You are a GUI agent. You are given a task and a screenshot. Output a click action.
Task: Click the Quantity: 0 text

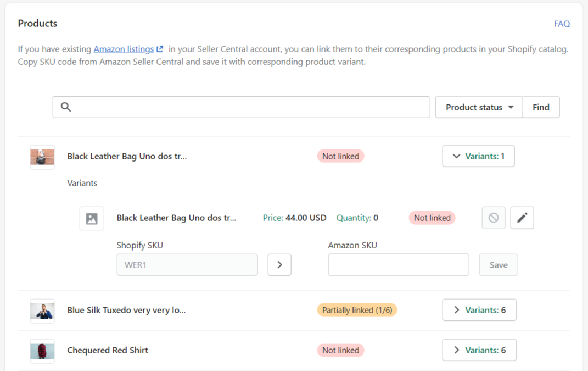coord(357,218)
